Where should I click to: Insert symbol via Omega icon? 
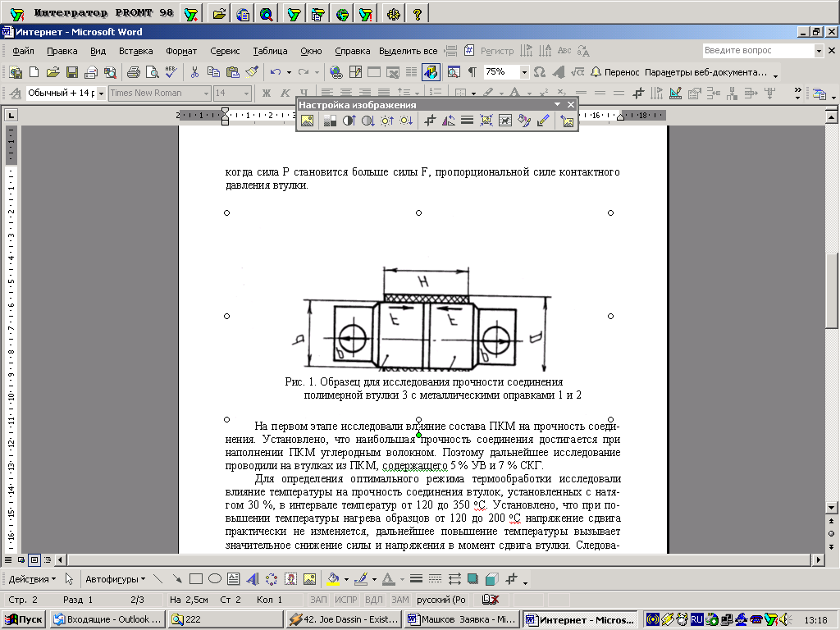[540, 72]
